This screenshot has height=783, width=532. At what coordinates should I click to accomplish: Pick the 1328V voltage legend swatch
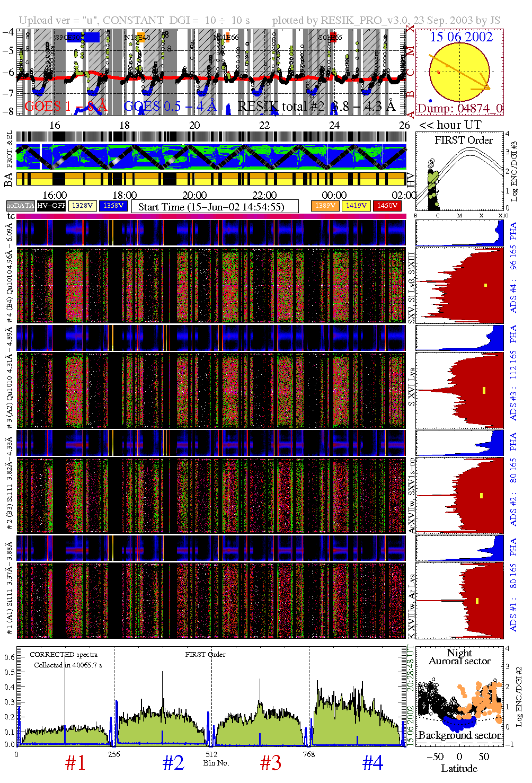[83, 206]
